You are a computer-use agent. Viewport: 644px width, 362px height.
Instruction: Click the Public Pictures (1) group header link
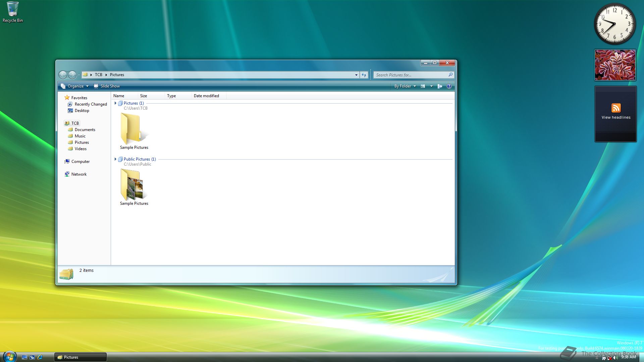coord(140,159)
